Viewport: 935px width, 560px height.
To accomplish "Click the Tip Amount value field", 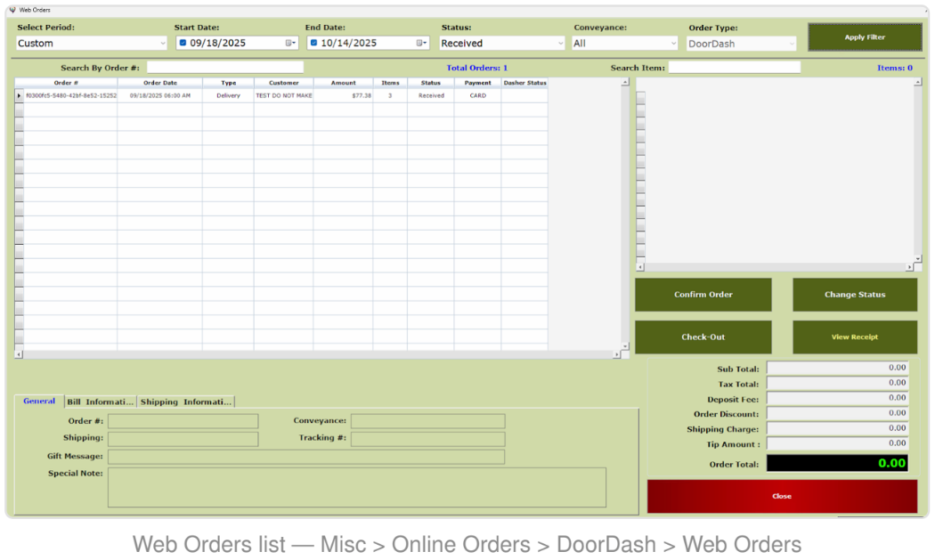I will click(837, 443).
